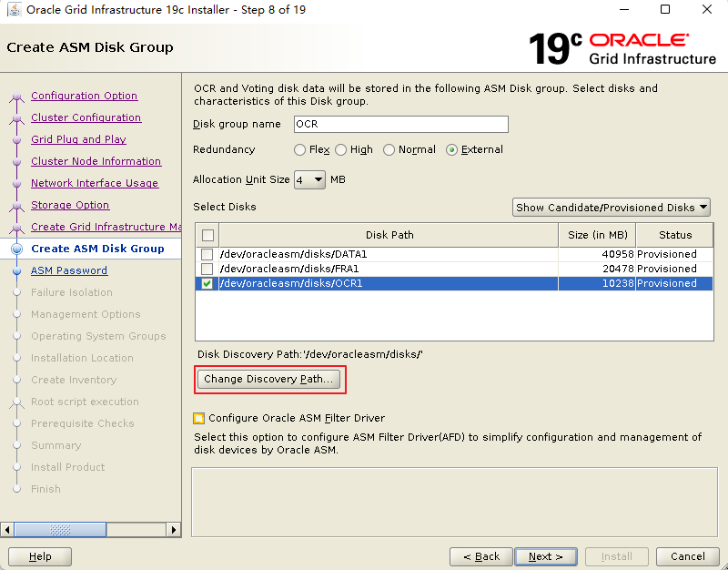
Task: Jump to the Storage Option step
Action: (x=69, y=205)
